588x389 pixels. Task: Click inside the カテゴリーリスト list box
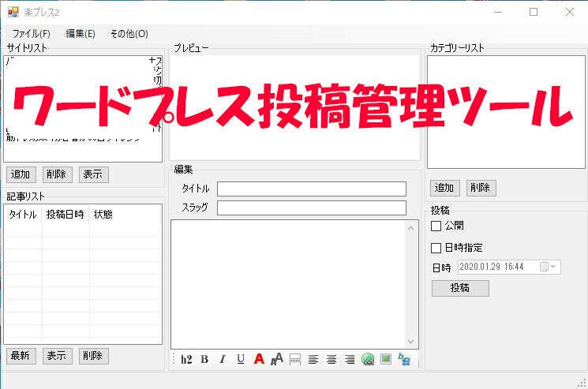506,112
